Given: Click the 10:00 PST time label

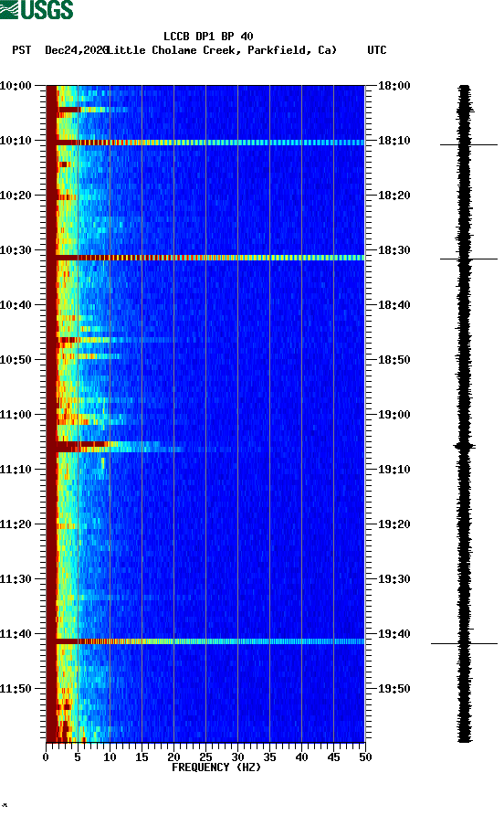Looking at the screenshot, I should click(x=16, y=86).
